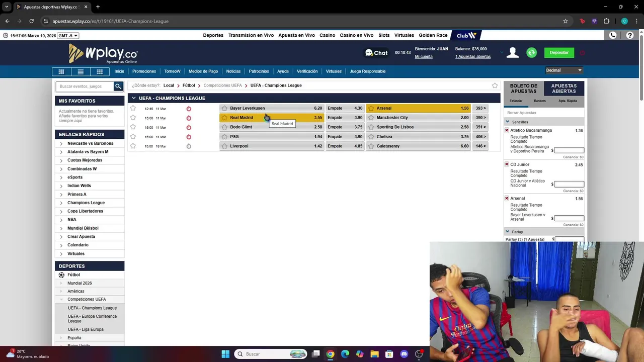
Task: Select the Bankers bet slip tab
Action: click(x=540, y=101)
